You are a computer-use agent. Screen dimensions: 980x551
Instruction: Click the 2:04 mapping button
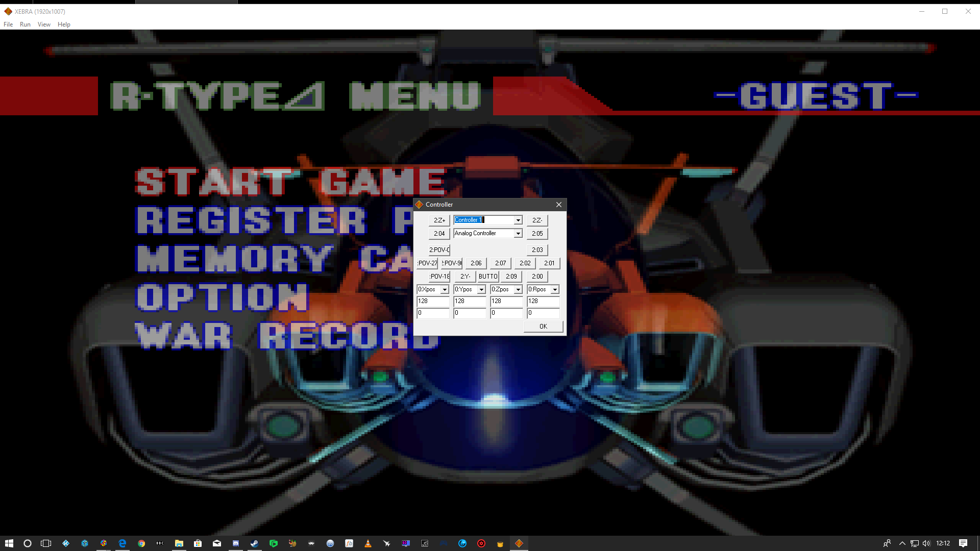pos(439,234)
